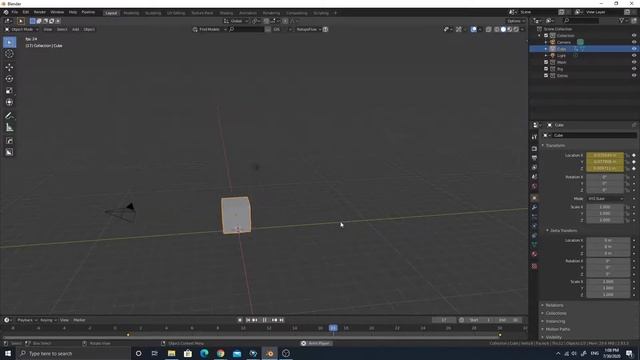This screenshot has height=360, width=640.
Task: Toggle the Extras collection checkbox
Action: click(546, 76)
